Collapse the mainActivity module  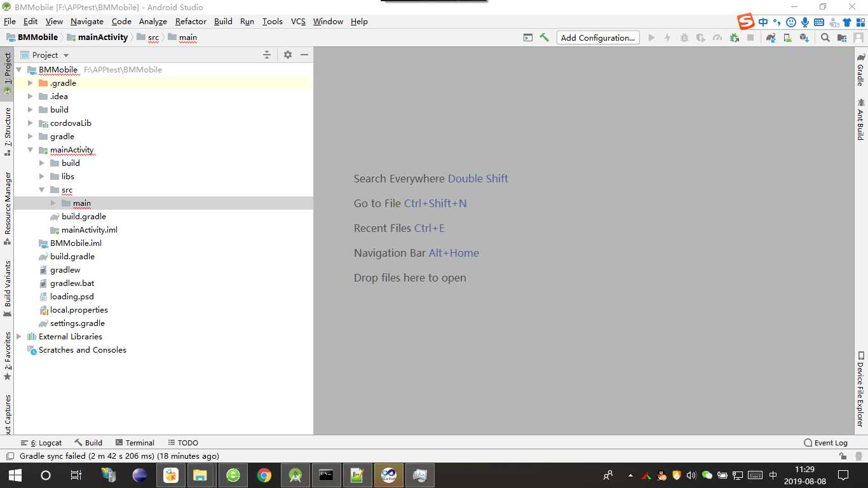(30, 150)
